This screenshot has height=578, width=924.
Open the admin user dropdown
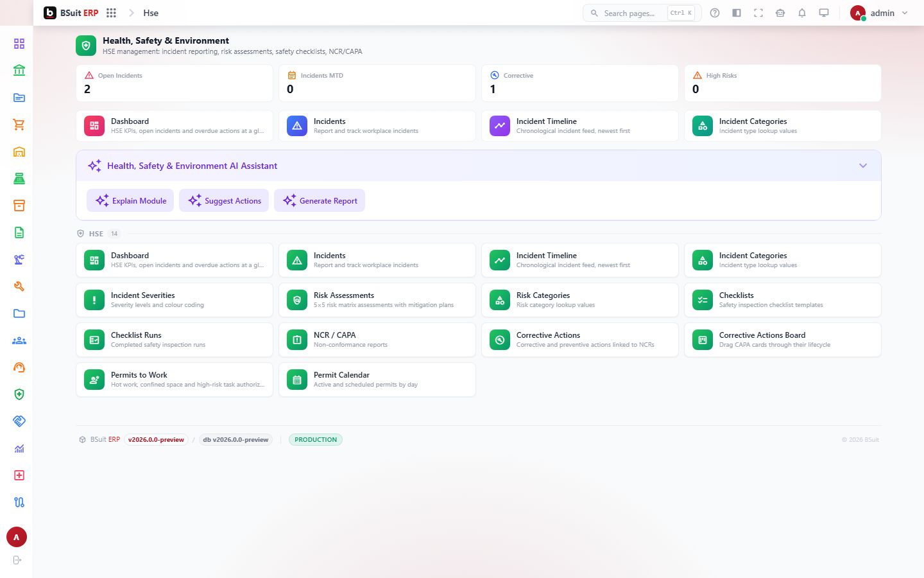click(x=879, y=13)
